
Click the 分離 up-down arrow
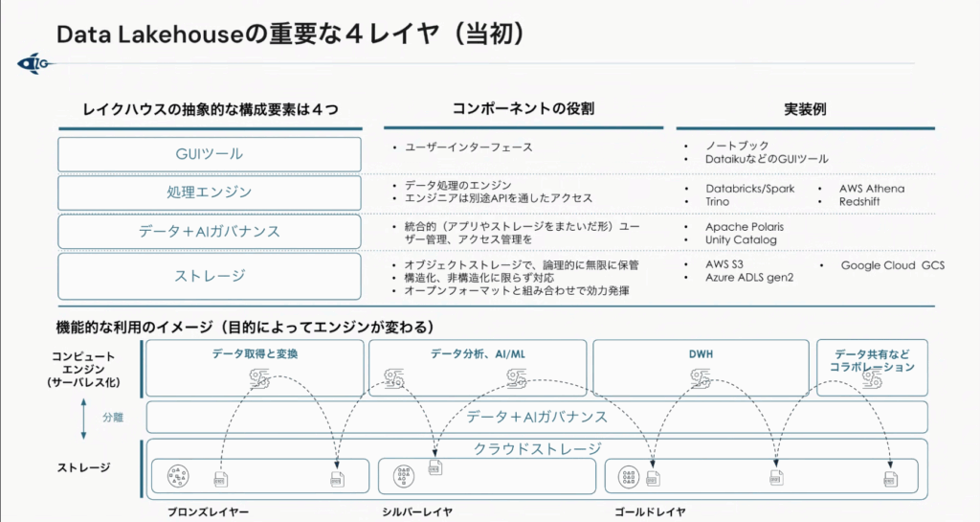[x=84, y=419]
